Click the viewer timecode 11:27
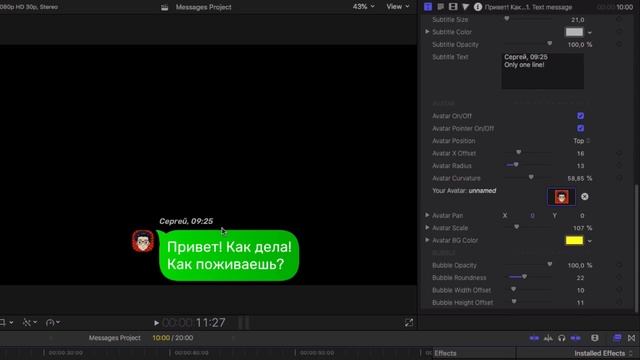The height and width of the screenshot is (360, 640). [x=210, y=323]
